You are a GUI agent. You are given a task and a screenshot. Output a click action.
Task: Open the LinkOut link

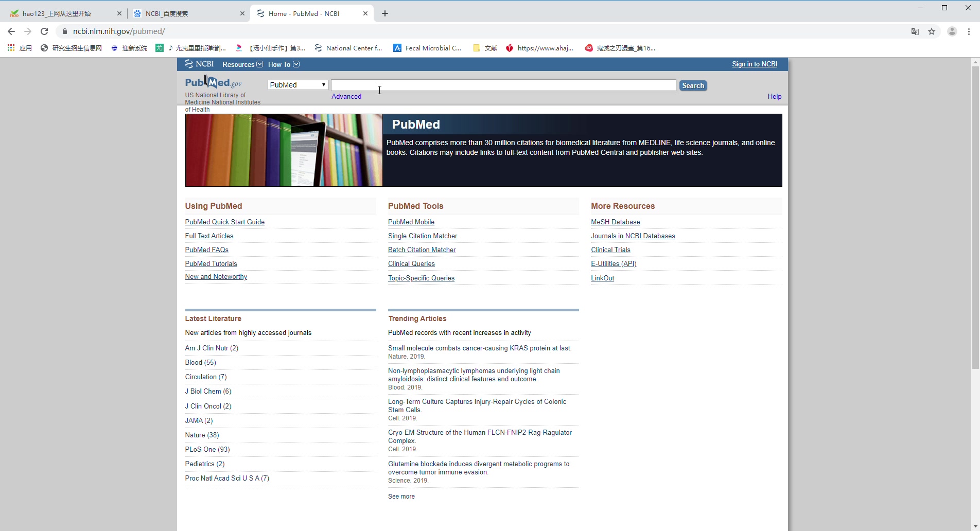click(602, 278)
